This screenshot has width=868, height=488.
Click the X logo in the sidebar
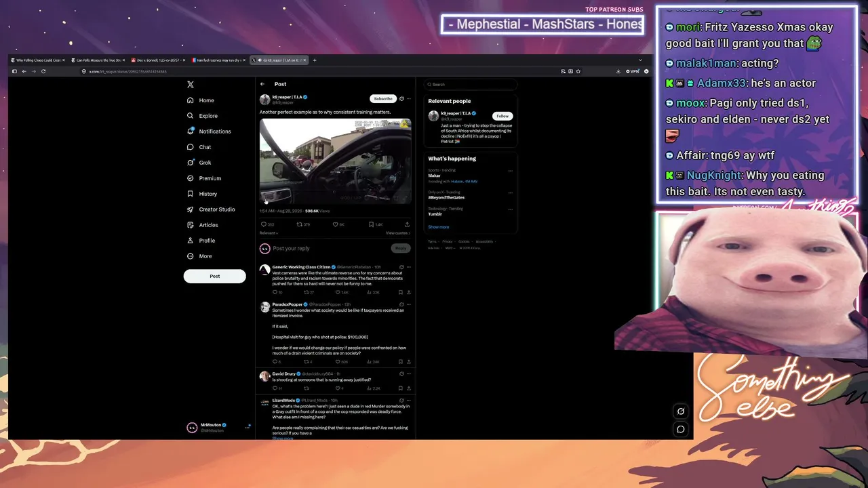pyautogui.click(x=191, y=85)
